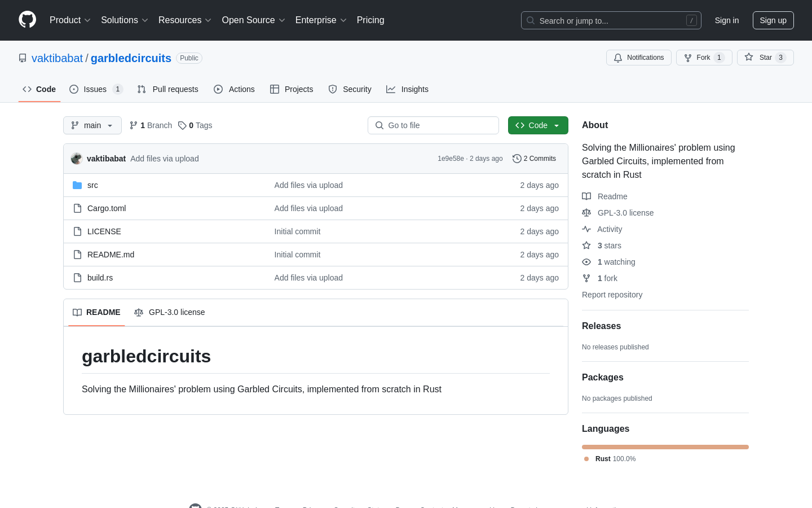Viewport: 812px width, 508px height.
Task: Open the Actions tab
Action: click(x=234, y=89)
